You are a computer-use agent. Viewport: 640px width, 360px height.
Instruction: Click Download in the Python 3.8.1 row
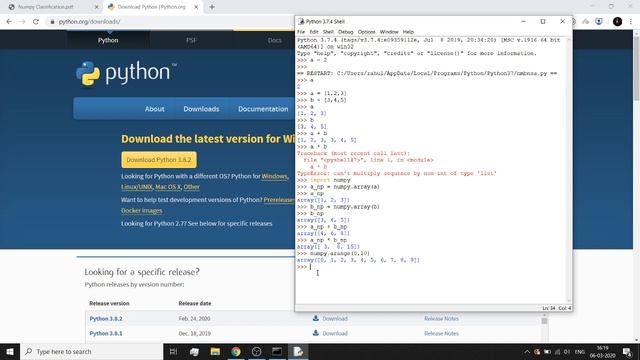[x=335, y=333]
